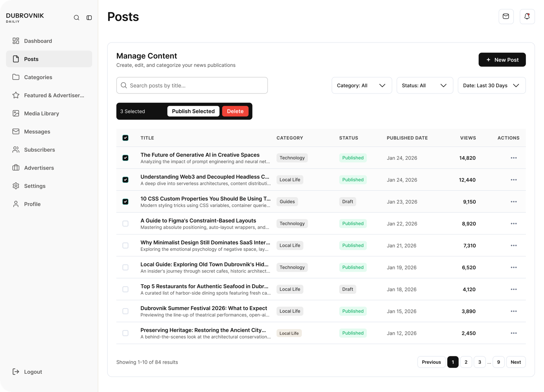Check the Why Minimalist Design post checkbox
Image resolution: width=544 pixels, height=392 pixels.
(x=125, y=245)
